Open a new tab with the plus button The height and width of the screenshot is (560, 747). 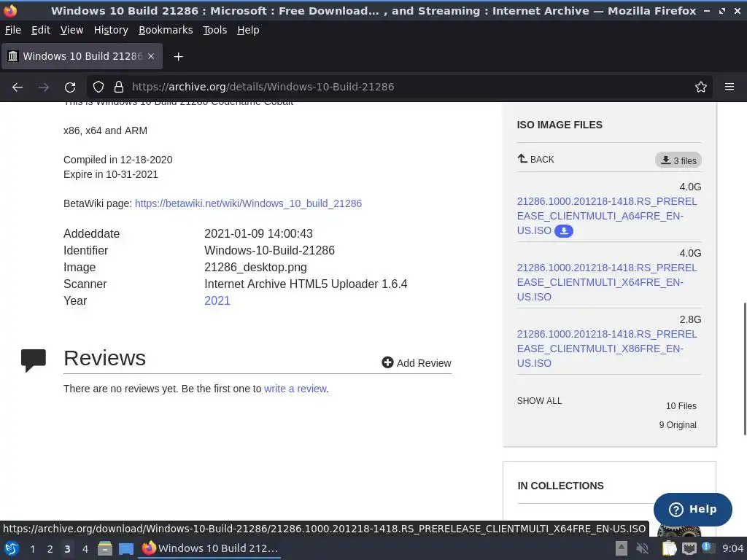pyautogui.click(x=178, y=57)
